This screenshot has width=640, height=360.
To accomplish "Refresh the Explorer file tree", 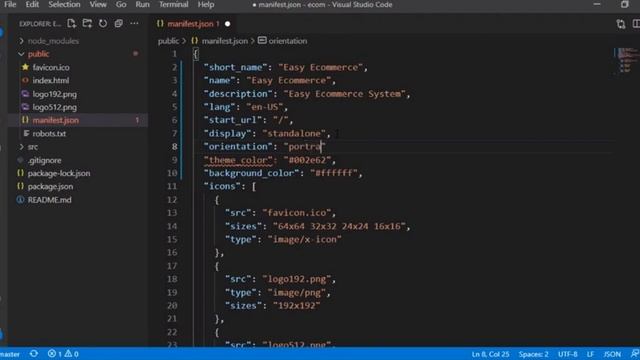I will pyautogui.click(x=103, y=24).
